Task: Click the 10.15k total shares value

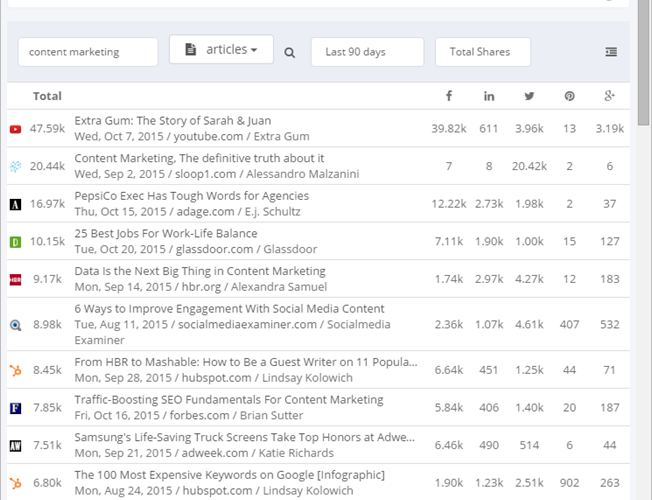Action: pyautogui.click(x=47, y=241)
